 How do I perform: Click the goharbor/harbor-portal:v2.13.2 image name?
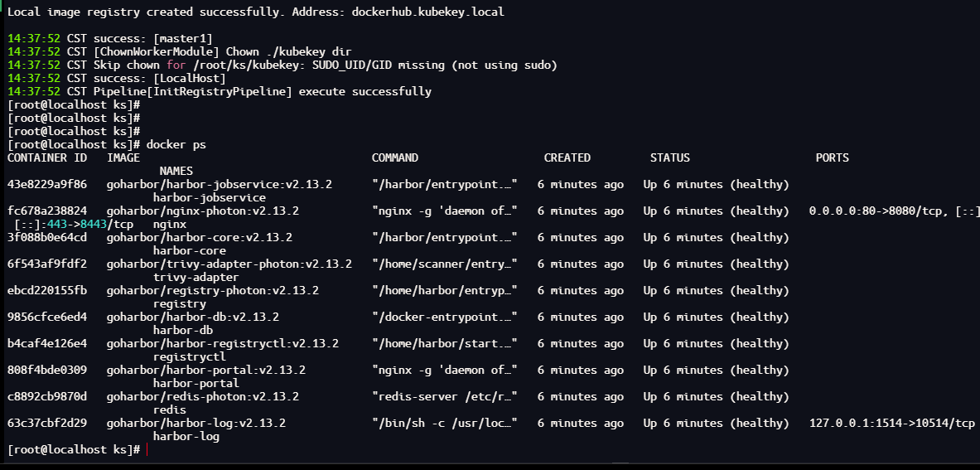click(x=205, y=370)
